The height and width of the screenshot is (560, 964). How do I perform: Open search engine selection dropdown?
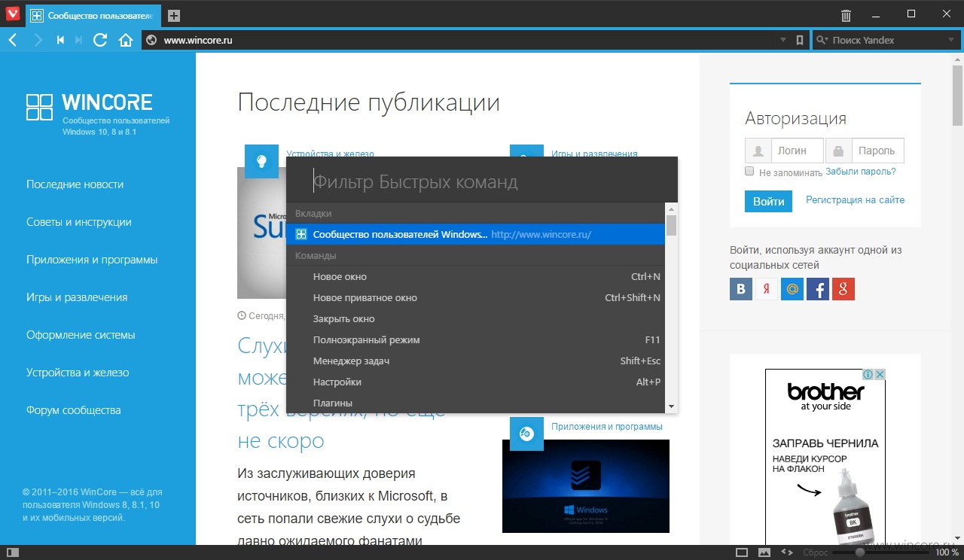point(951,41)
